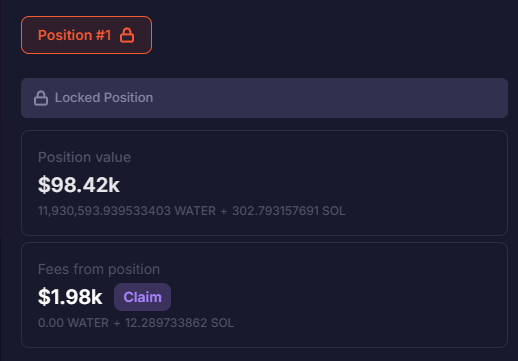Click the 12.289733862 SOL fee amount
The width and height of the screenshot is (518, 361).
click(179, 323)
